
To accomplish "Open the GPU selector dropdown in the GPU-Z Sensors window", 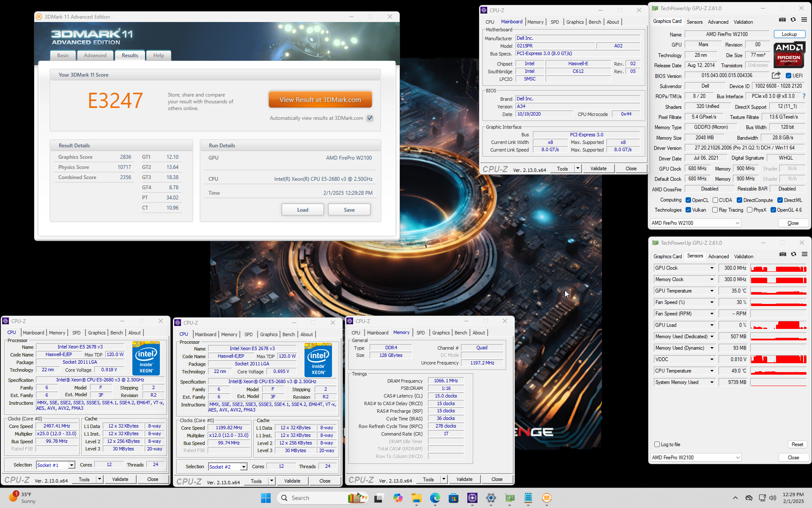I will (696, 458).
